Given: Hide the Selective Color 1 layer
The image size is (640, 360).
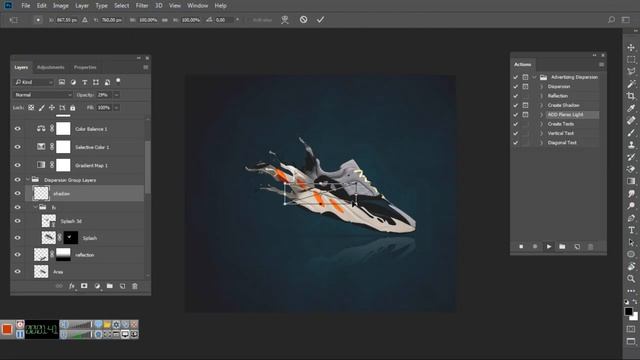Looking at the screenshot, I should 18,147.
